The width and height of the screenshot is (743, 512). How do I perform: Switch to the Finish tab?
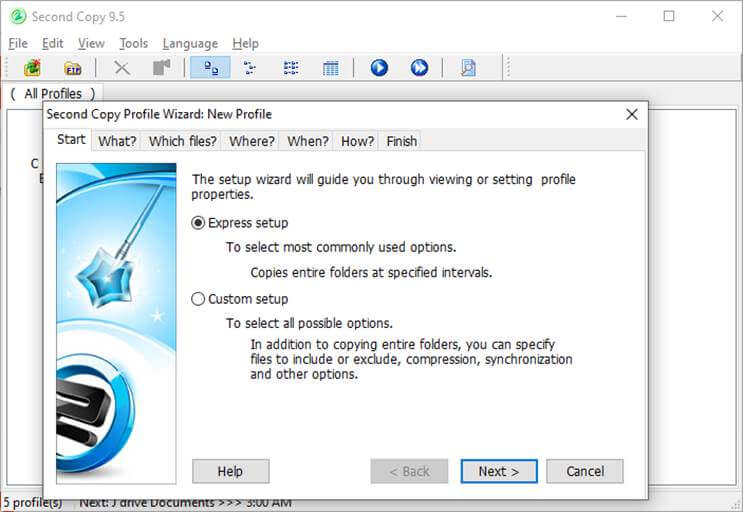(x=401, y=141)
